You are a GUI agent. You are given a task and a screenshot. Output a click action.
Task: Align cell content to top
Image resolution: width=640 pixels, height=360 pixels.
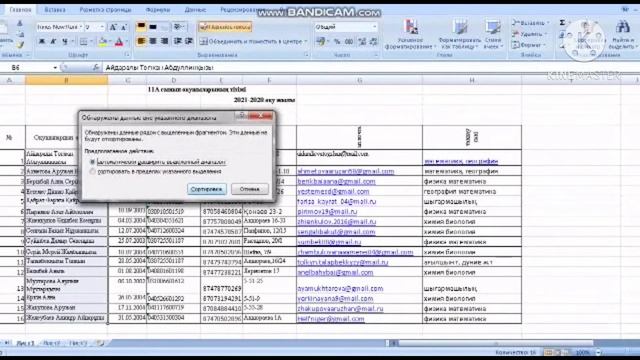click(141, 27)
